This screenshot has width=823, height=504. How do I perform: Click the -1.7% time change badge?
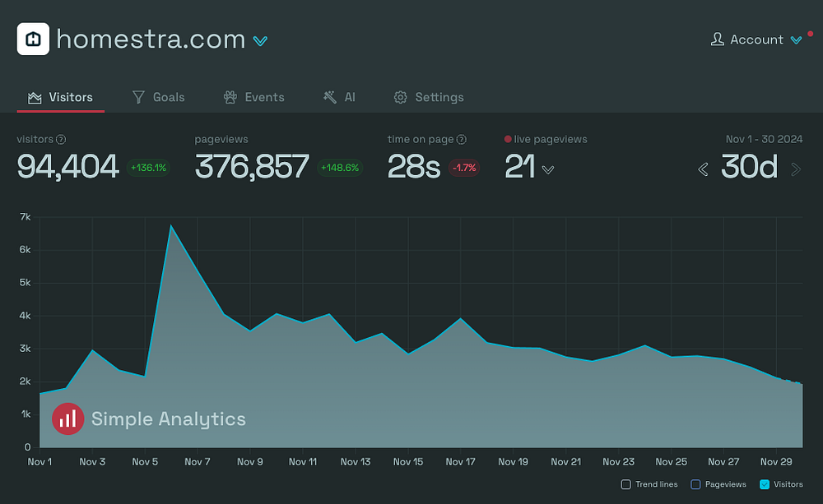click(464, 168)
